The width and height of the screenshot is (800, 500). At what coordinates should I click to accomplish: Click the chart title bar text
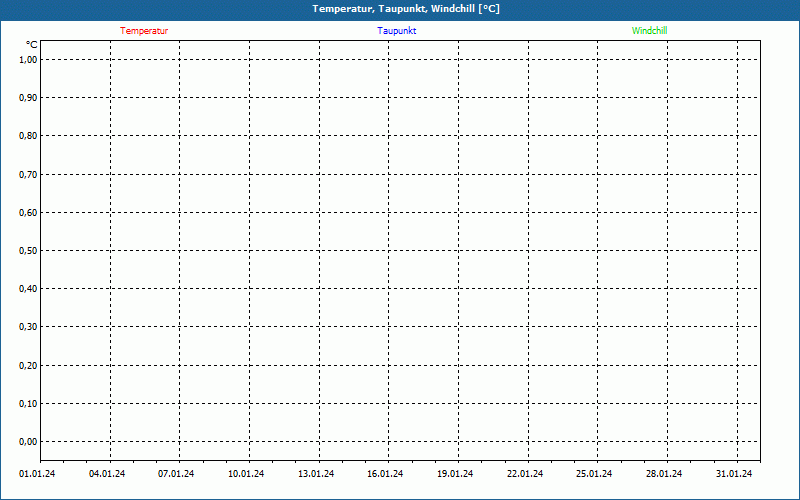pyautogui.click(x=406, y=9)
